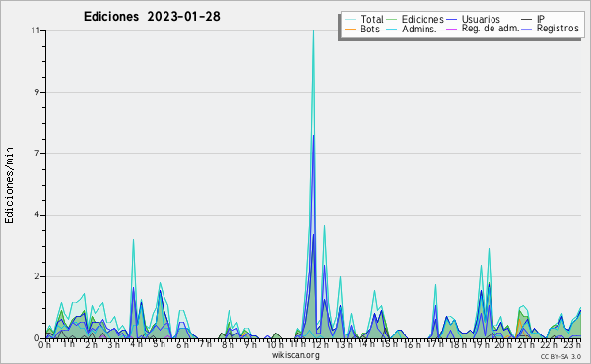Click the y-axis value '7'
The height and width of the screenshot is (364, 591).
(x=37, y=153)
